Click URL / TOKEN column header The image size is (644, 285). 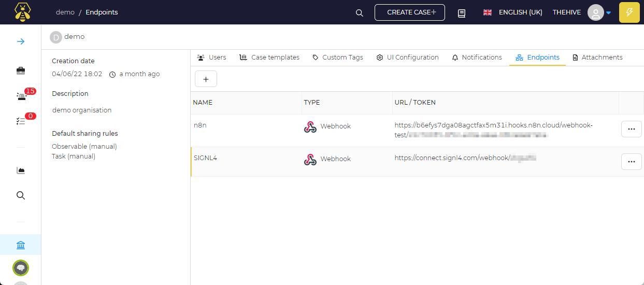415,103
